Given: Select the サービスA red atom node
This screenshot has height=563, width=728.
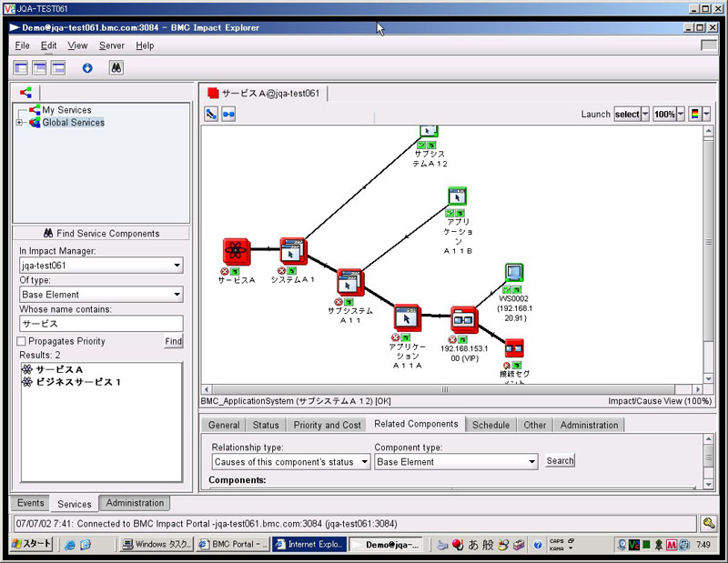Looking at the screenshot, I should pyautogui.click(x=237, y=252).
